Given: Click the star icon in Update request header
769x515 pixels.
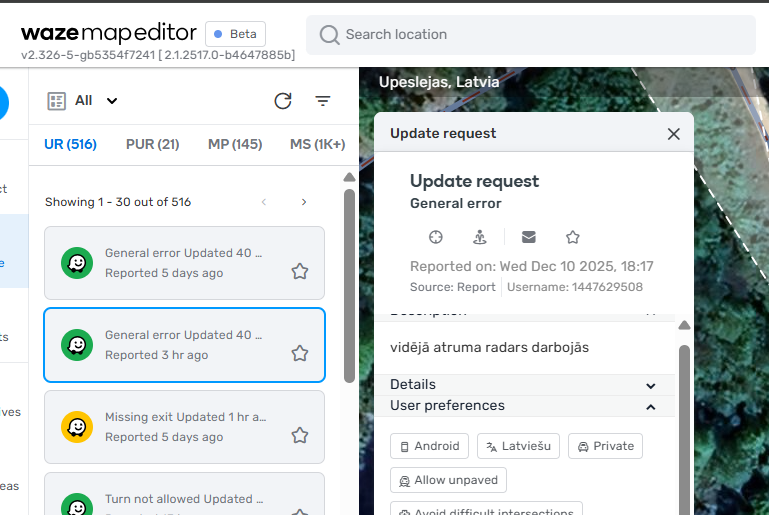Looking at the screenshot, I should [x=573, y=237].
